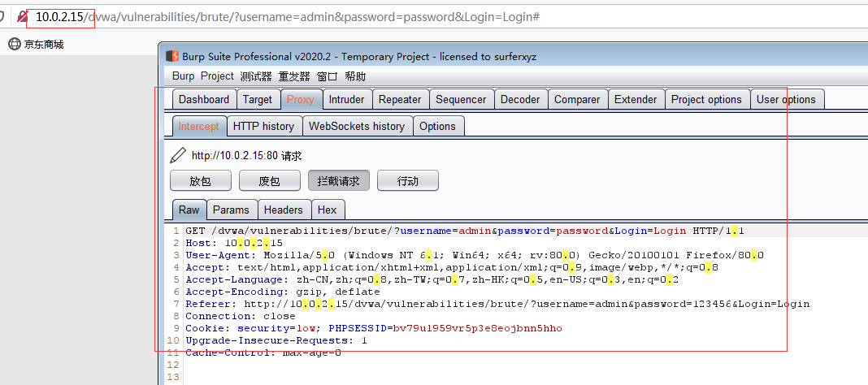Open the HTTP history sub-tab

click(x=263, y=126)
